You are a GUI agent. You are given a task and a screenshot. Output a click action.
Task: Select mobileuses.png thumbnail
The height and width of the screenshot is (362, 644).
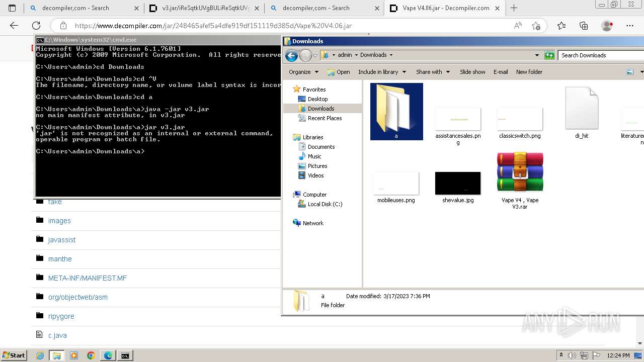[396, 187]
